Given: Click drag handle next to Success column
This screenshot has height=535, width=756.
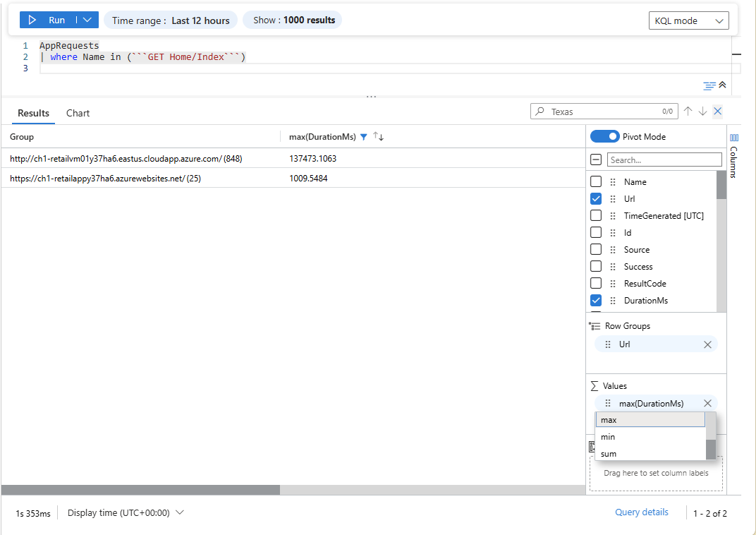Looking at the screenshot, I should (x=613, y=266).
